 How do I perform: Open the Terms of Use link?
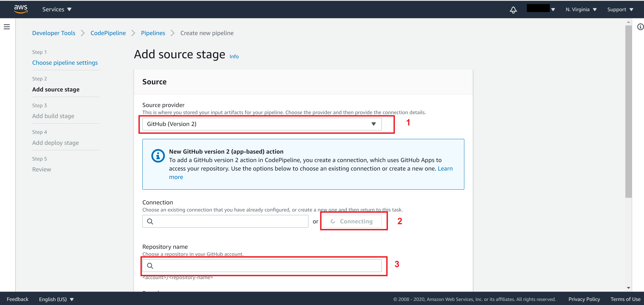625,299
